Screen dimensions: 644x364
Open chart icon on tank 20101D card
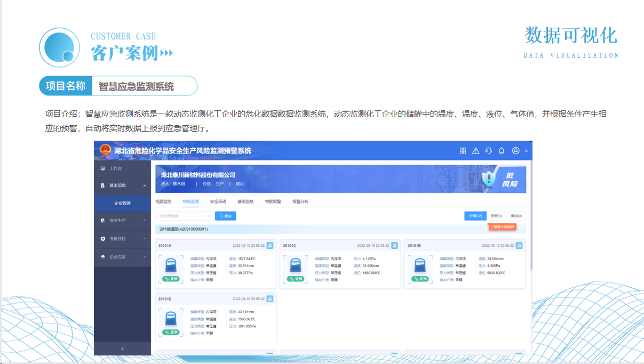269,299
